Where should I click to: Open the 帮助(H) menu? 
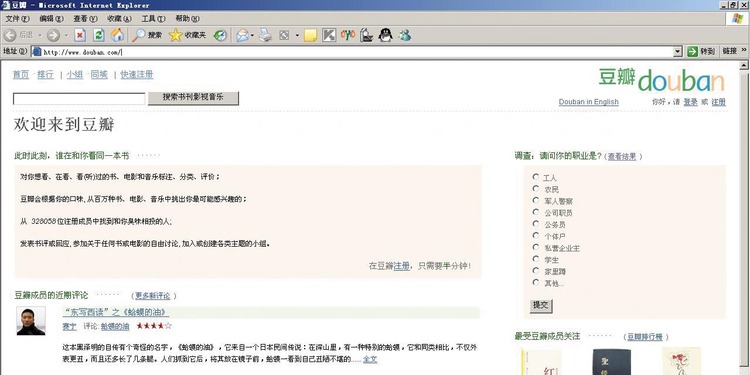coord(187,19)
